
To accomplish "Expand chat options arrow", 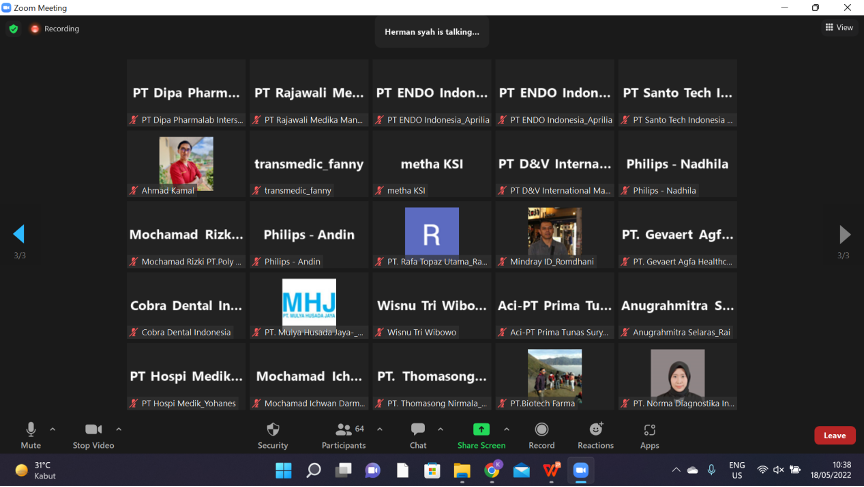I will tap(440, 429).
